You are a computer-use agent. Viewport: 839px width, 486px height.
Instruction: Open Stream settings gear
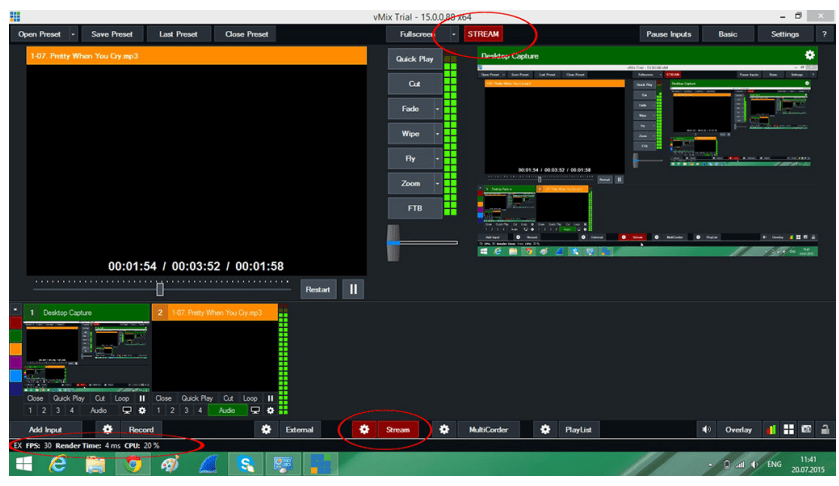364,429
